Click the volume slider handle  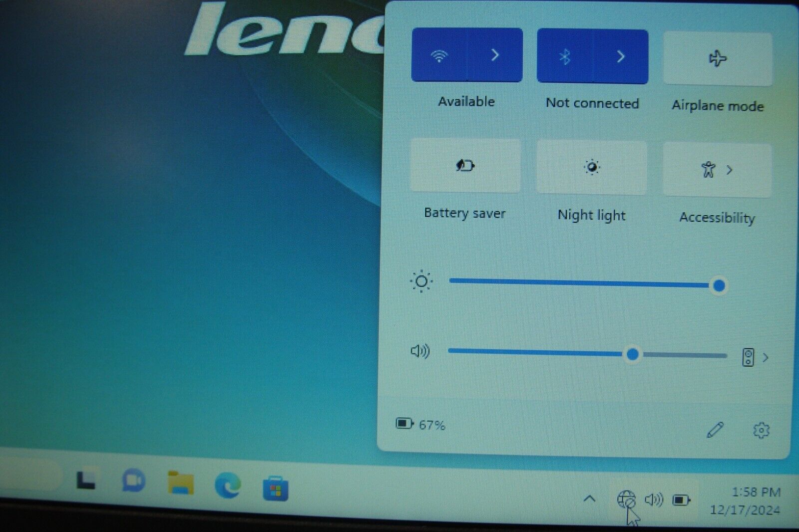click(632, 354)
